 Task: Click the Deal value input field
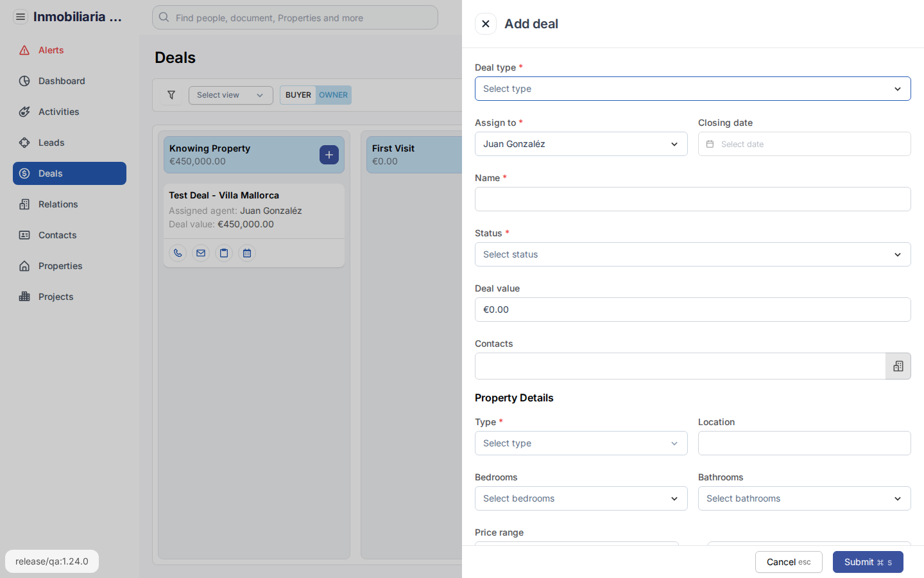[692, 310]
